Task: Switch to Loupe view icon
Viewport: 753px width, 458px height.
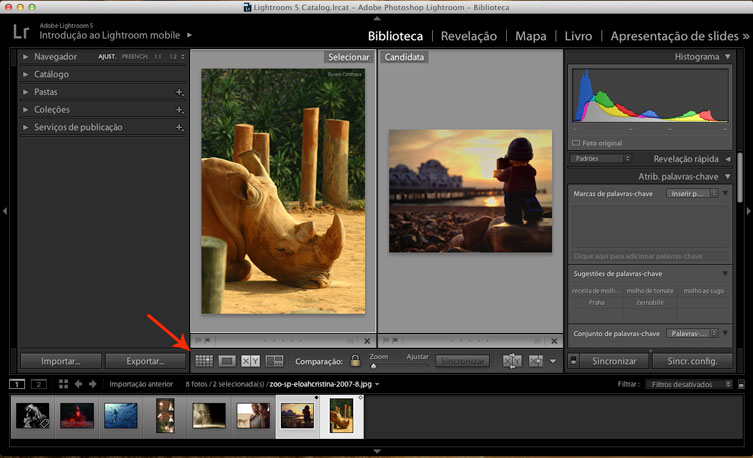Action: [227, 360]
